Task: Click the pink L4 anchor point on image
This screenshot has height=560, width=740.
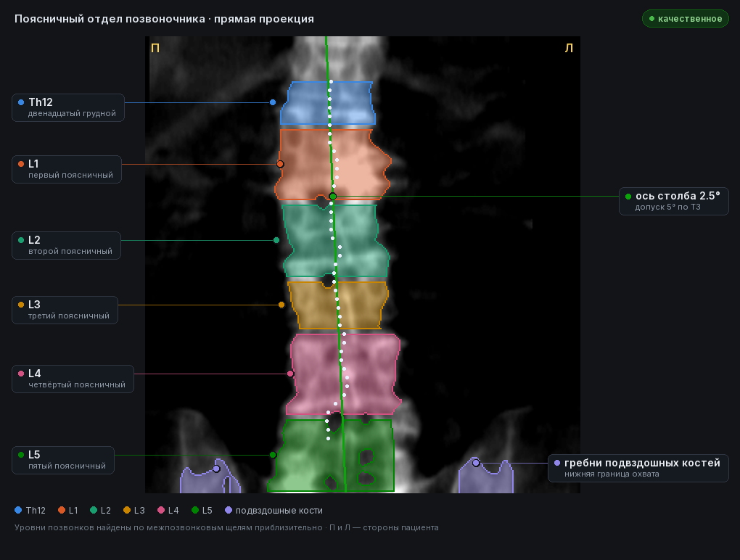Action: tap(290, 374)
